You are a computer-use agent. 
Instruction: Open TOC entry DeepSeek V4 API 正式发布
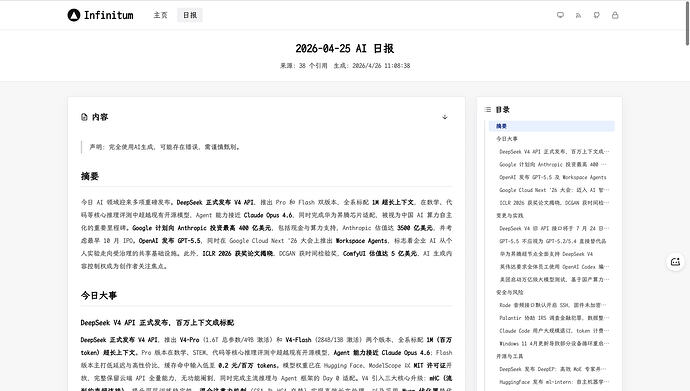(x=554, y=152)
